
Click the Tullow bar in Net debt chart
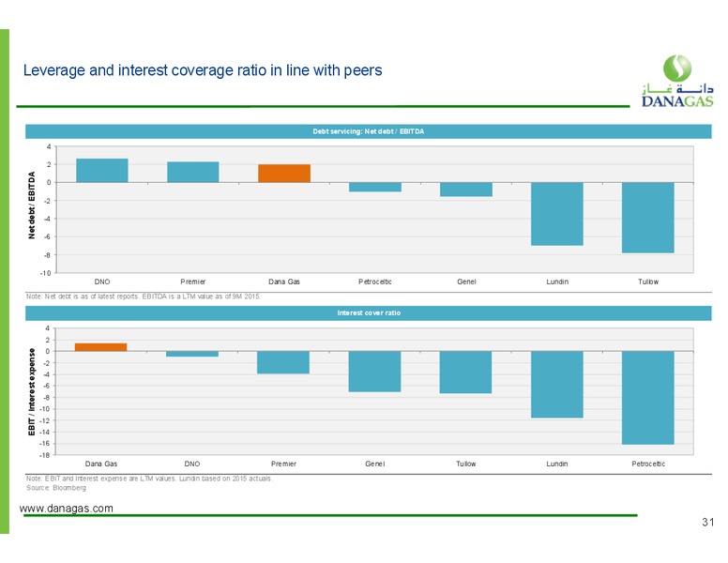pyautogui.click(x=648, y=218)
